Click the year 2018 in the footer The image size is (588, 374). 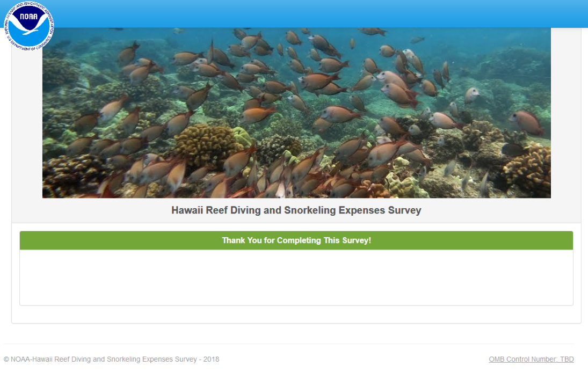click(x=211, y=359)
